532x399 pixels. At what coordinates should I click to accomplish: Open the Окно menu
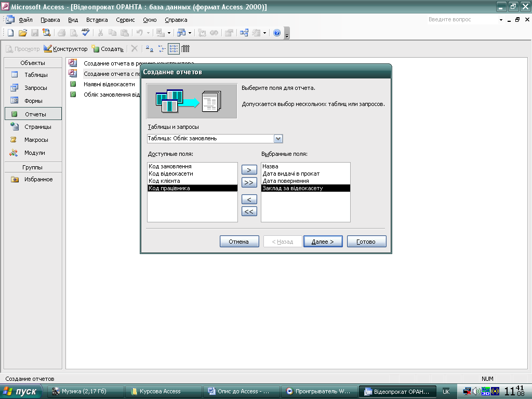pos(150,20)
